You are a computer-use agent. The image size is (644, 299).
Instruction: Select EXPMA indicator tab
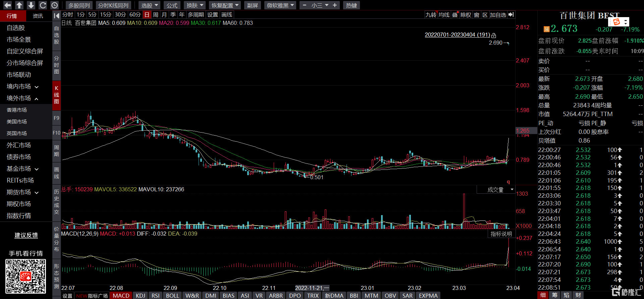tap(428, 295)
